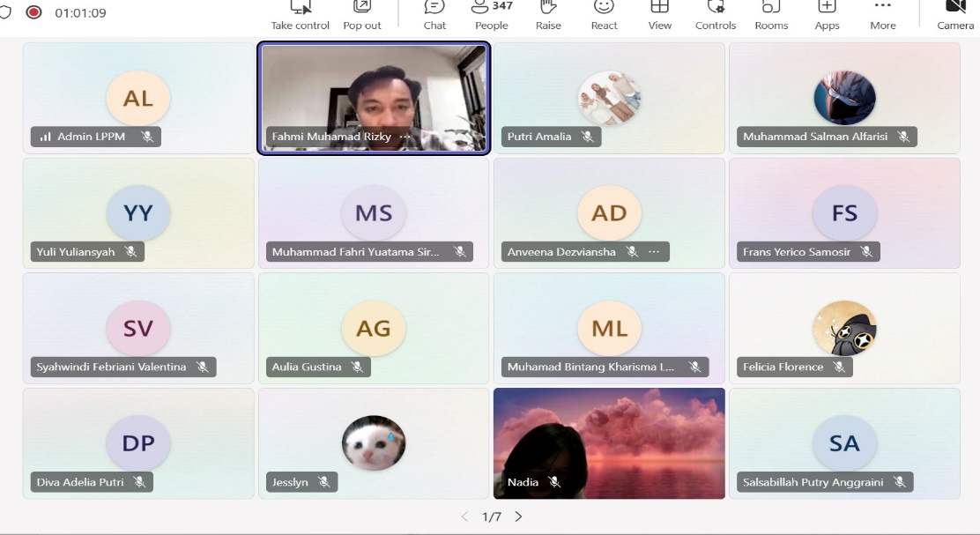Click the Take control button
The height and width of the screenshot is (535, 980).
click(300, 15)
